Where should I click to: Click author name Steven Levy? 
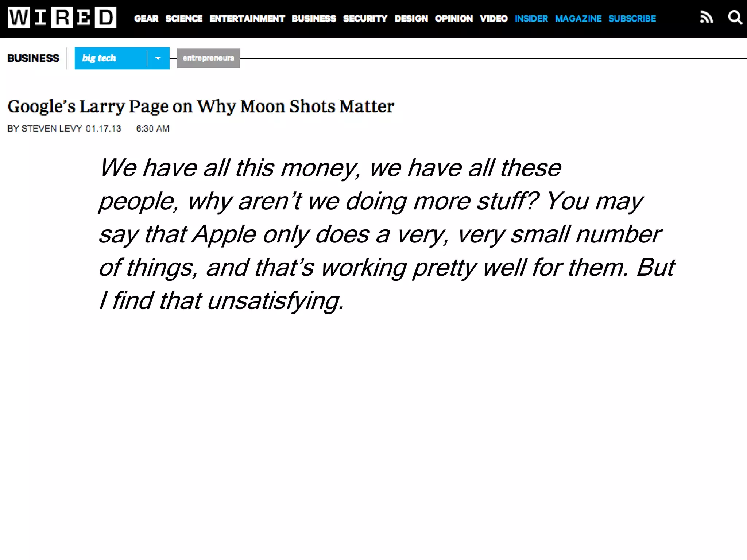[51, 129]
